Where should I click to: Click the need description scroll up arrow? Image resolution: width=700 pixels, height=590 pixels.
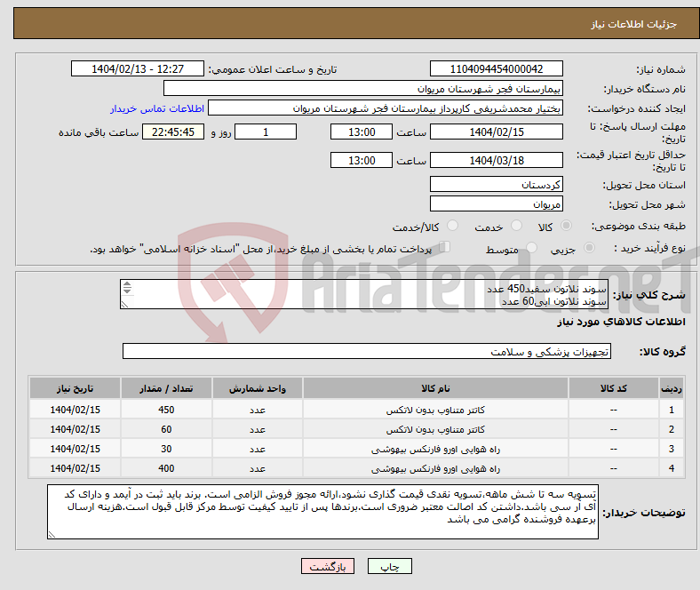click(x=127, y=284)
